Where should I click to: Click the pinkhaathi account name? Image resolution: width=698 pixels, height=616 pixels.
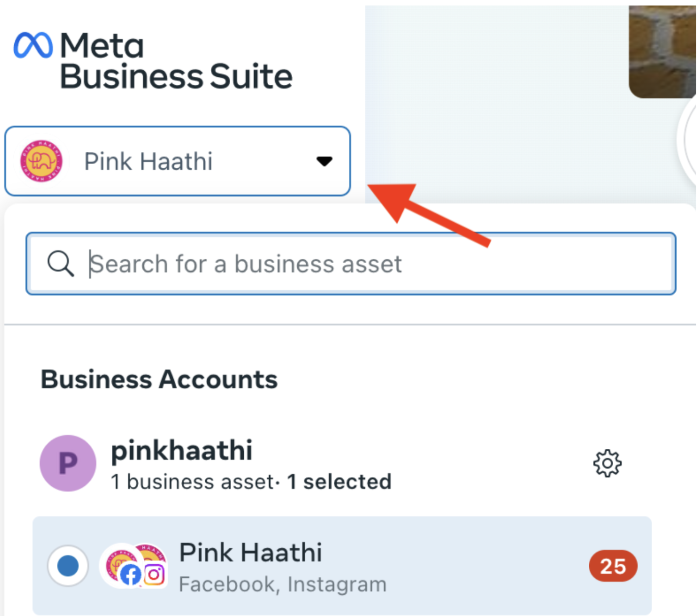pos(181,449)
